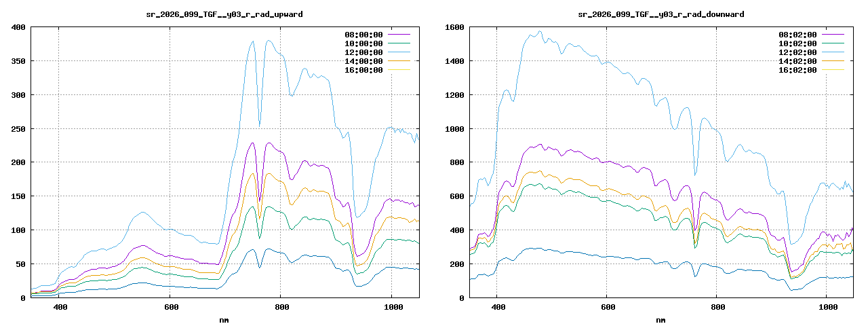Click the 08:00:00 legend entry in upward chart
The height and width of the screenshot is (326, 868).
[363, 35]
